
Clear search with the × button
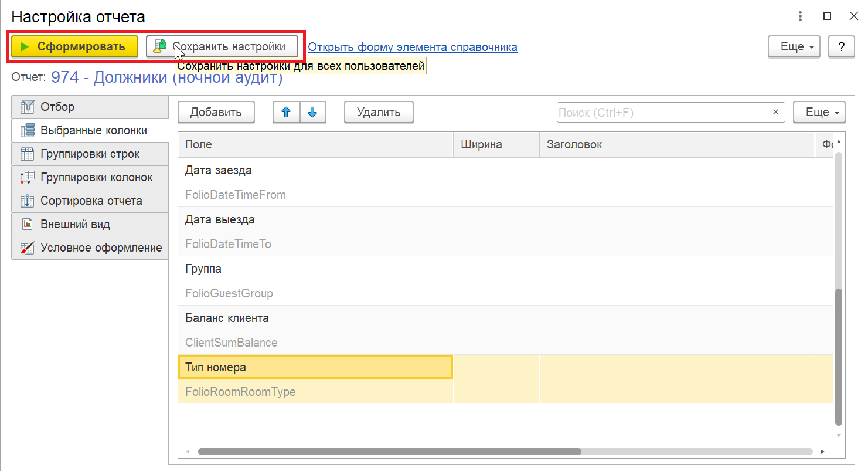pos(776,112)
